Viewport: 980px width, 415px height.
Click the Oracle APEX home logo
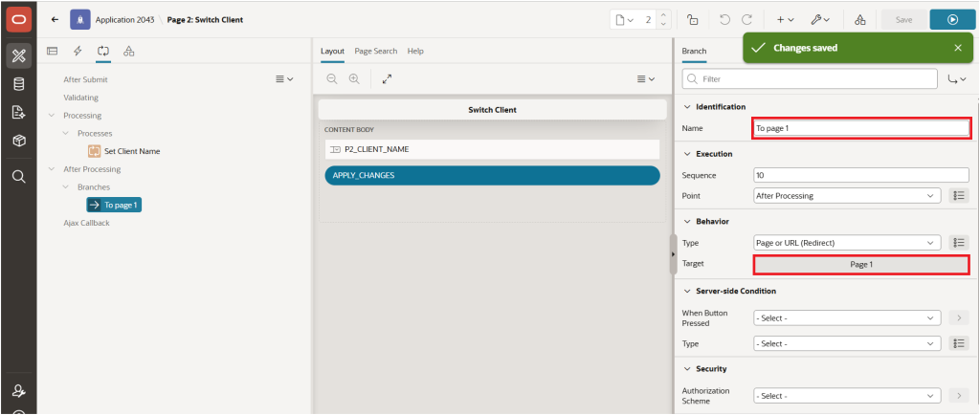pos(19,19)
